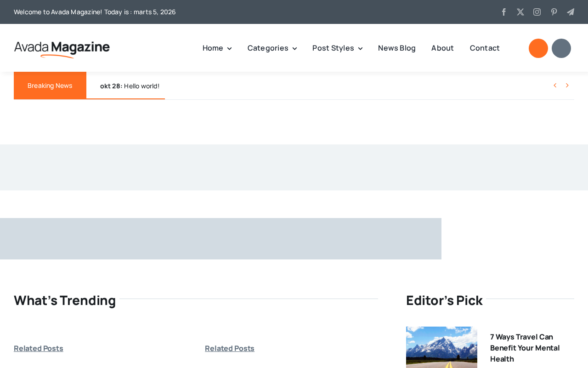Expand the Home menu dropdown
The width and height of the screenshot is (588, 368).
point(217,48)
